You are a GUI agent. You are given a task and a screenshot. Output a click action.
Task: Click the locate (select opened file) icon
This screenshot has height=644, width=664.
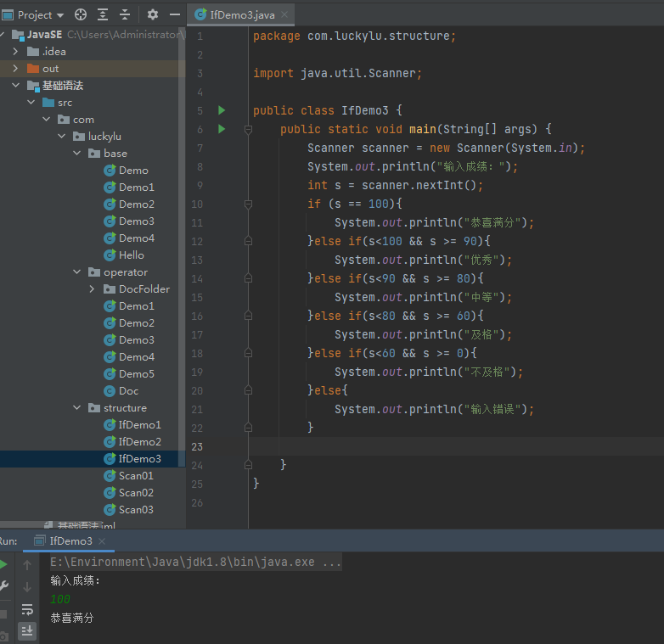81,14
